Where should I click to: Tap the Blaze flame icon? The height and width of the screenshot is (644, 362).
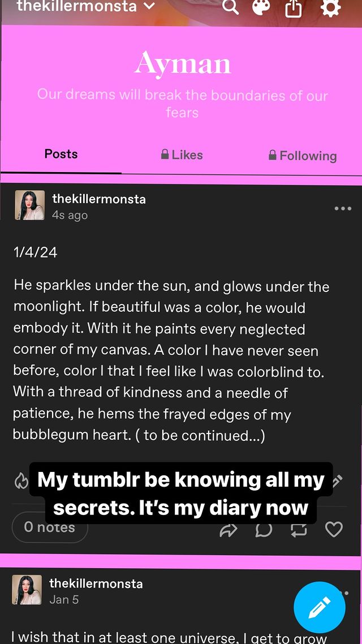tap(21, 481)
